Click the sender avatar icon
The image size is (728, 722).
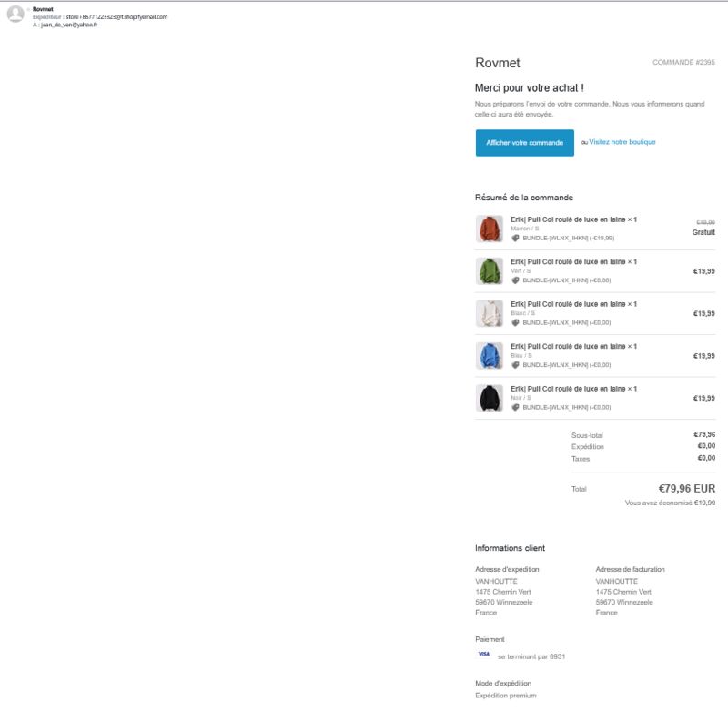(x=15, y=14)
